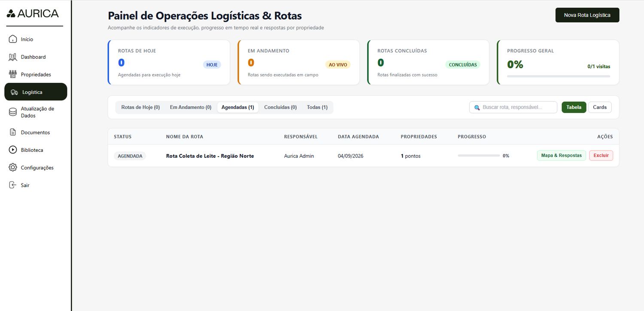Click the DATA AGENDADA column header
The width and height of the screenshot is (644, 311).
(358, 136)
